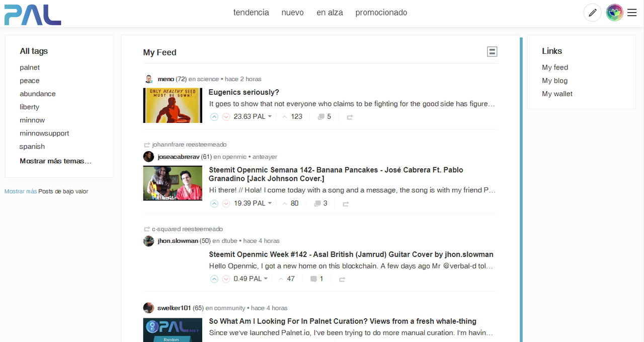Viewport: 644px width, 342px height.
Task: Open 'Asal British (Jamrud) Guitar Cover' title
Action: click(x=351, y=254)
